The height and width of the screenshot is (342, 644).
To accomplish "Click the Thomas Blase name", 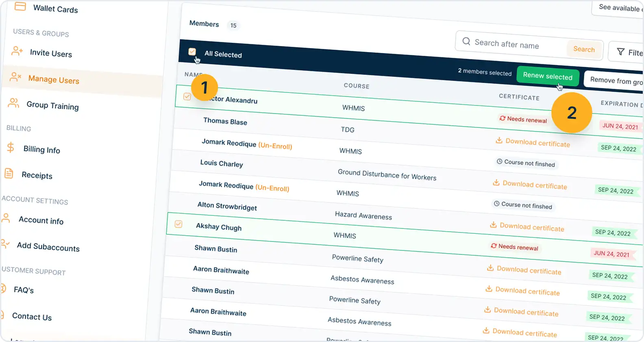I will click(x=225, y=121).
